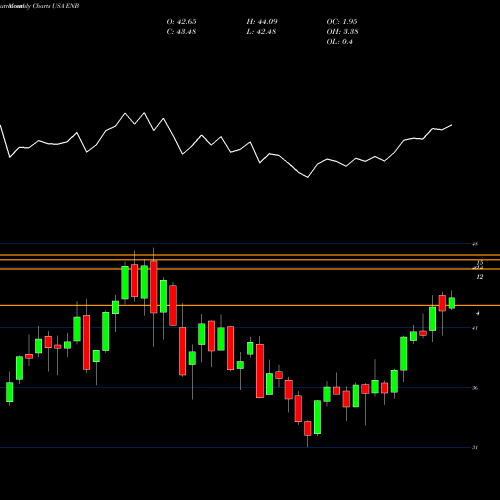The image size is (500, 500).
Task: Click the '41' price axis label
Action: pos(475,328)
